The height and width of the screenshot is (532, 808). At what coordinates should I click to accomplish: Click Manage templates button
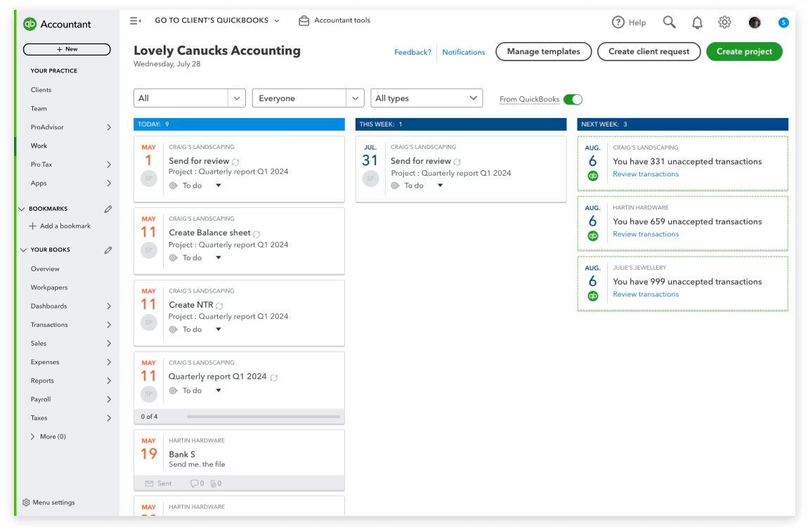coord(543,51)
